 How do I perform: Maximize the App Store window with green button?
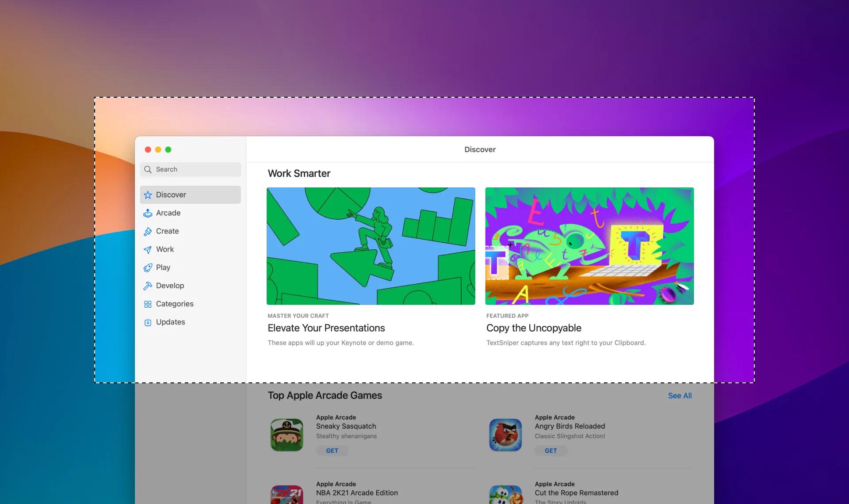168,149
